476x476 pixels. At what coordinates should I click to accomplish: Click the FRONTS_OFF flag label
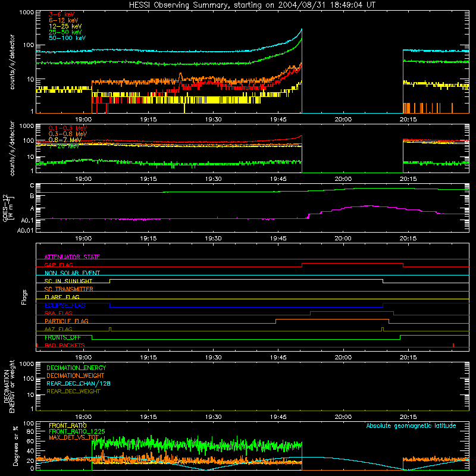[62, 337]
